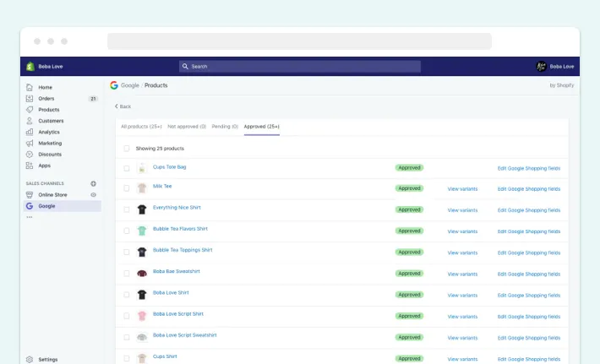Show more channels via ellipsis icon

point(30,217)
